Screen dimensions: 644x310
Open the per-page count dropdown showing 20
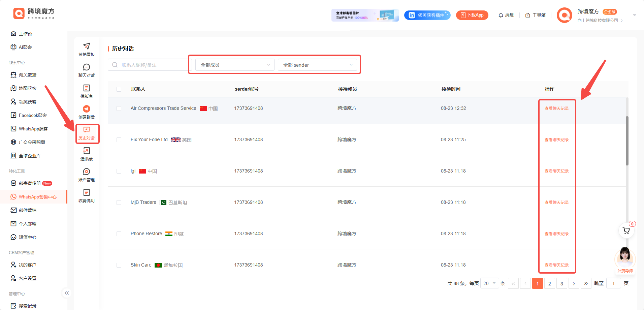[489, 283]
